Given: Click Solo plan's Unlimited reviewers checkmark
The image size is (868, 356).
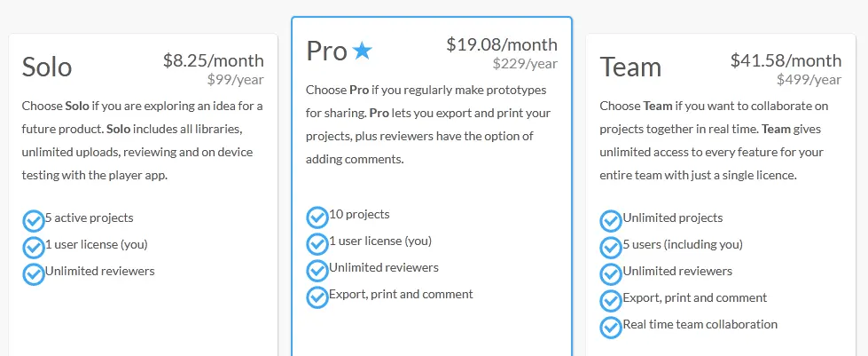Looking at the screenshot, I should point(34,273).
